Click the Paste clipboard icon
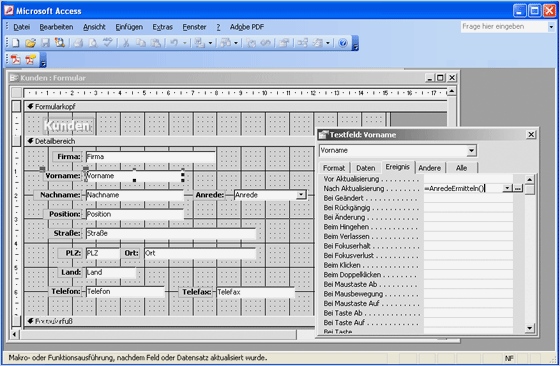This screenshot has width=560, height=366. point(156,43)
